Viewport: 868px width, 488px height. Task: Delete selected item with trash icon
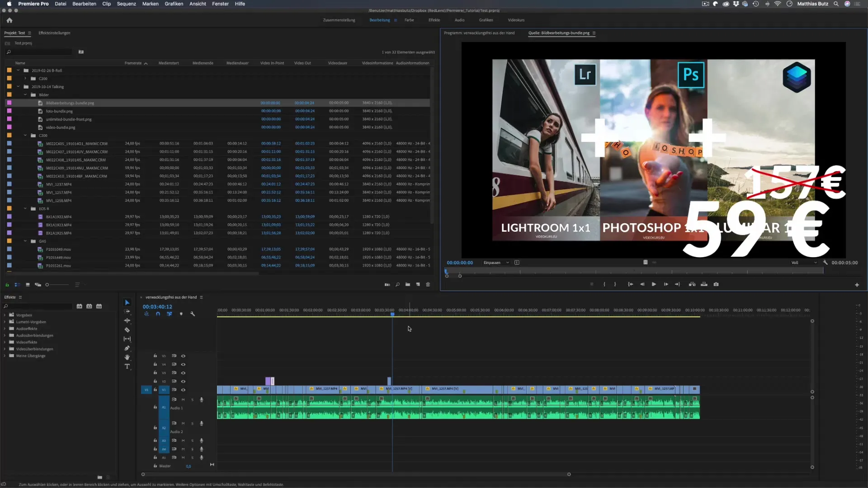pyautogui.click(x=428, y=285)
